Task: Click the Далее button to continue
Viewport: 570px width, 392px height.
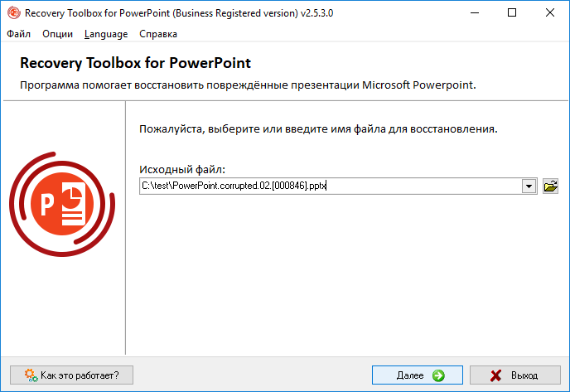Action: [418, 375]
